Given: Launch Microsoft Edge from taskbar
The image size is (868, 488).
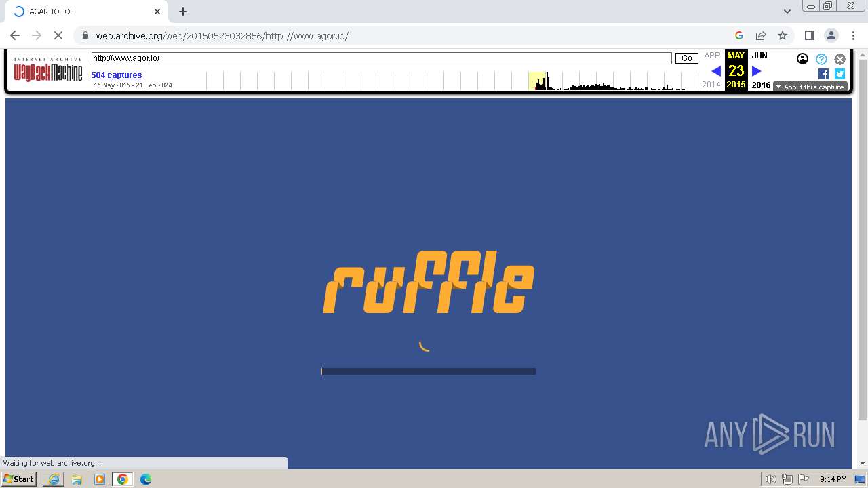Looking at the screenshot, I should pyautogui.click(x=146, y=479).
